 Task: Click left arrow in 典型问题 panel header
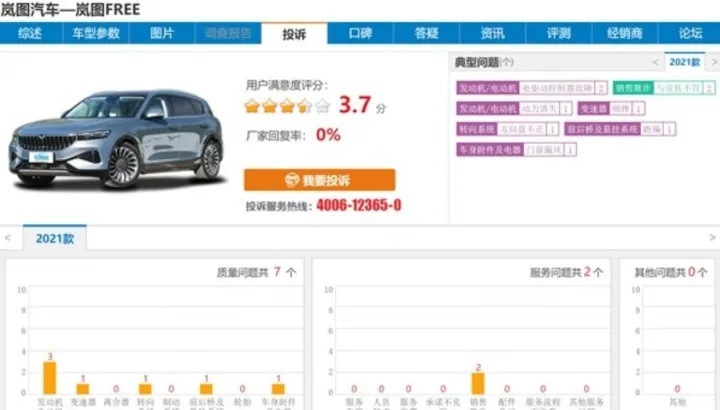pyautogui.click(x=655, y=62)
